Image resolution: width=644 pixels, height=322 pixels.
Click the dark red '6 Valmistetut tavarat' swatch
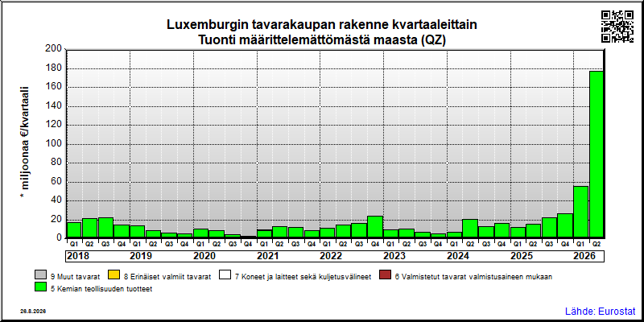click(x=385, y=275)
